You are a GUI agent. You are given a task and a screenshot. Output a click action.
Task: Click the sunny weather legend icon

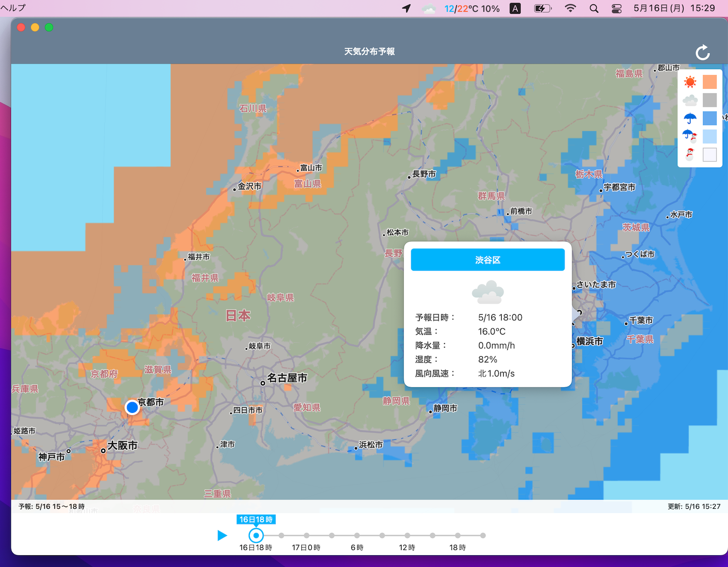[690, 82]
